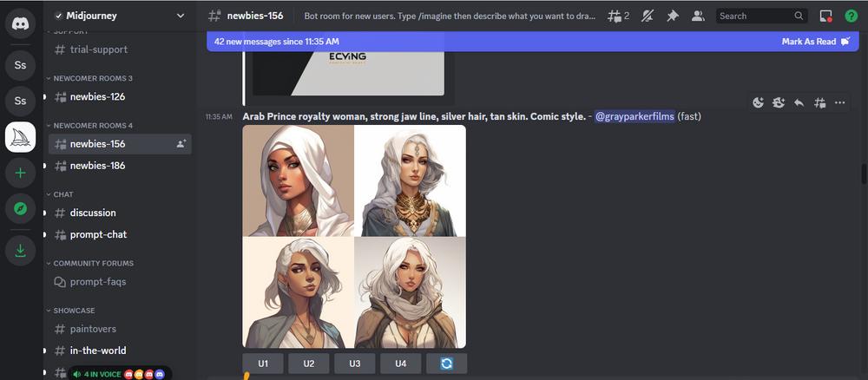This screenshot has width=868, height=380.
Task: Reply to the message using arrow icon
Action: 799,102
